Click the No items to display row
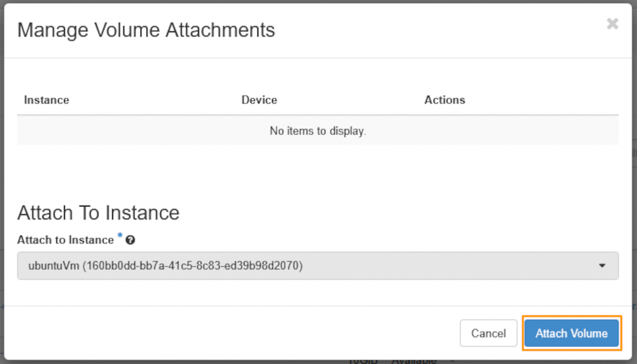The image size is (637, 364). (318, 131)
